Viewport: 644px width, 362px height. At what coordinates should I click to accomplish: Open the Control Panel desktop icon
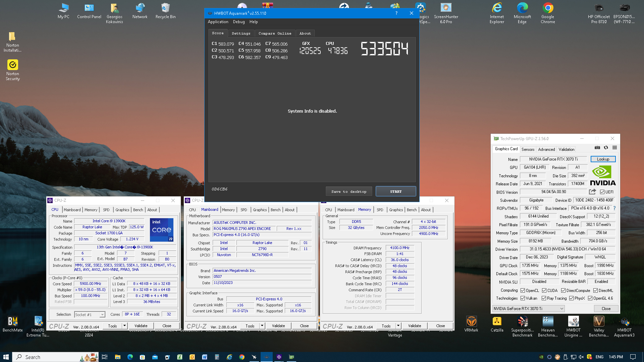coord(89,11)
